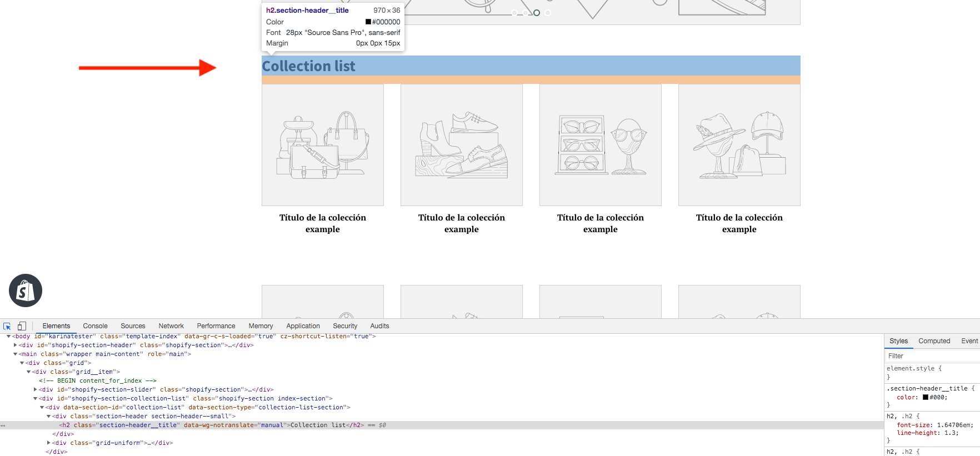Select the BEGIN content_for_index comment row
Screen dimensions: 980x456
(x=98, y=381)
